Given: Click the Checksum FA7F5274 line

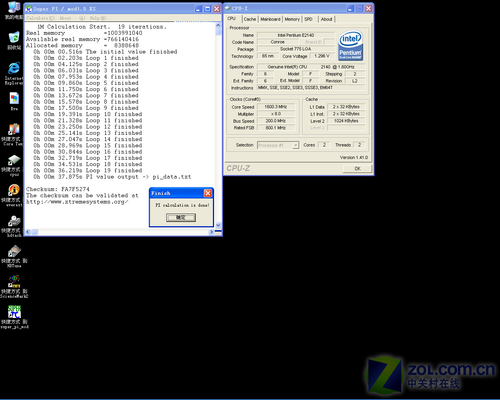Looking at the screenshot, I should click(x=58, y=189).
